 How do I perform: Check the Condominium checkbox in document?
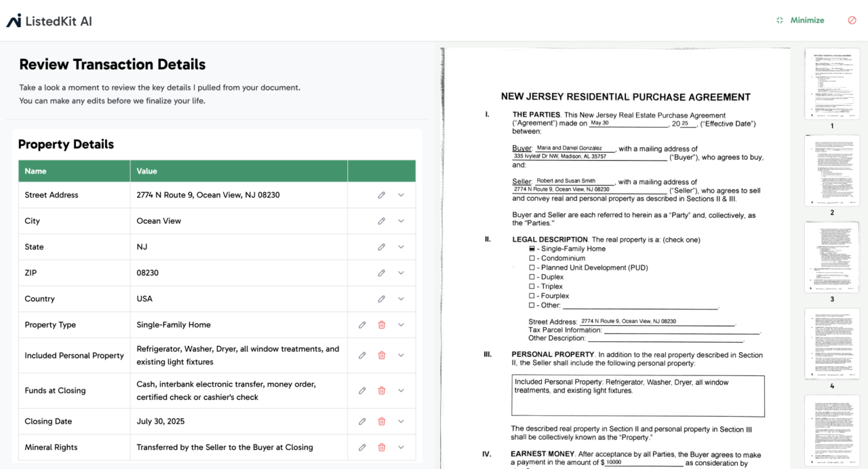pos(532,259)
